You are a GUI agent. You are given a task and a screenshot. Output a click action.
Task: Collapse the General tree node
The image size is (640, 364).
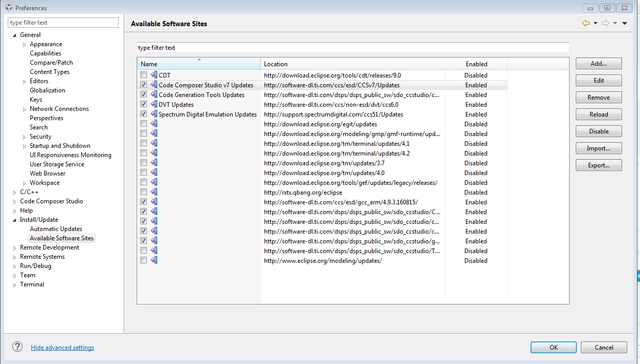(14, 35)
